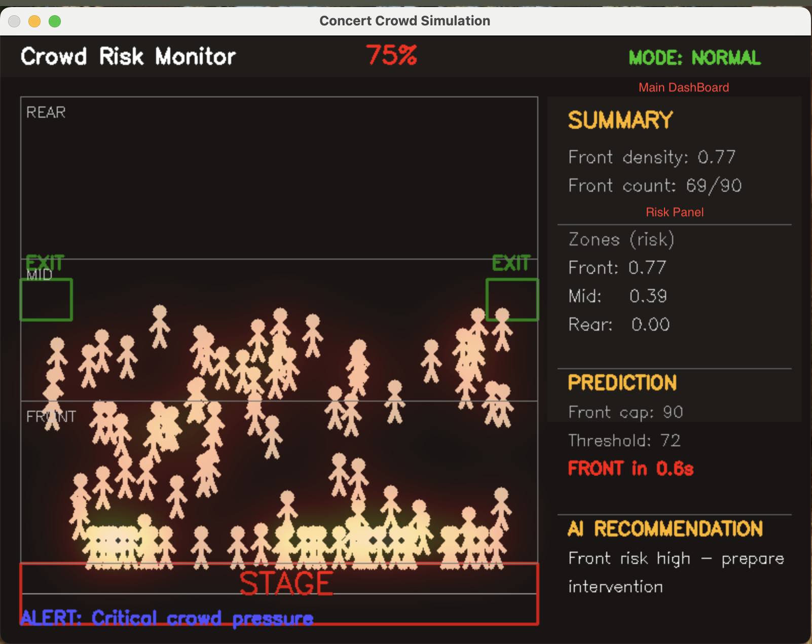812x644 pixels.
Task: Click the red STAGE area indicator
Action: tap(285, 582)
